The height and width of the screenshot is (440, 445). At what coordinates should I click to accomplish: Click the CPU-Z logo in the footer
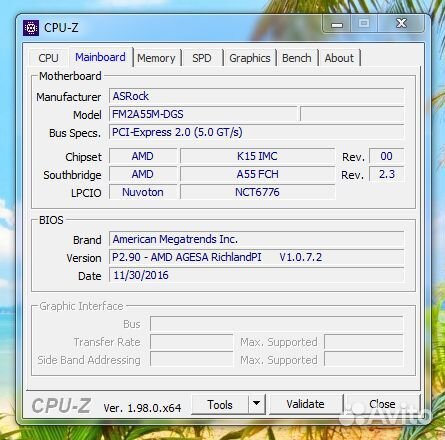61,406
